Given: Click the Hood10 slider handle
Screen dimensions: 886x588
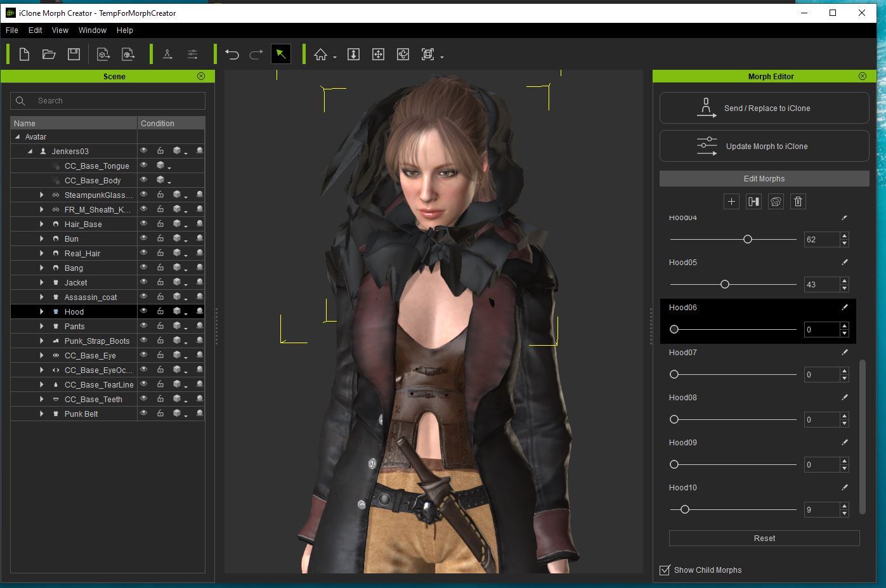Looking at the screenshot, I should pyautogui.click(x=685, y=509).
